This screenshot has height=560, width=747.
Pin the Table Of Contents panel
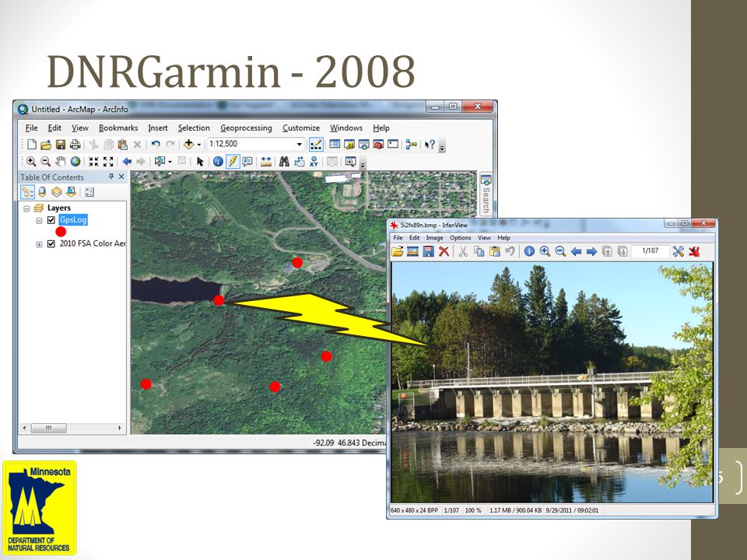click(x=111, y=177)
